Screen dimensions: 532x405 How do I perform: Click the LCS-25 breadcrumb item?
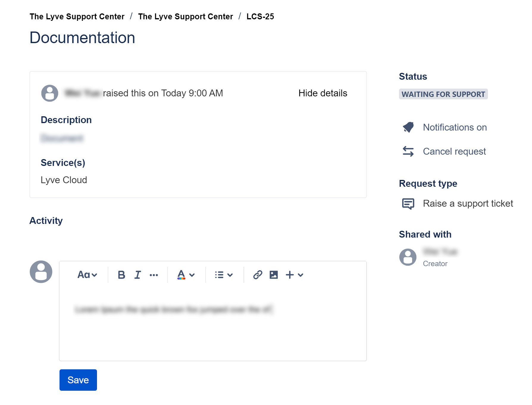click(260, 16)
